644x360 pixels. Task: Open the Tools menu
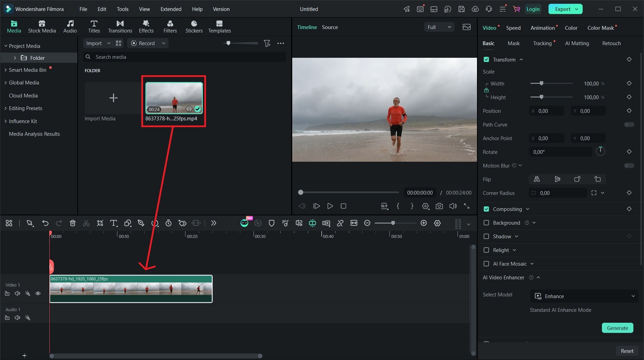point(123,9)
